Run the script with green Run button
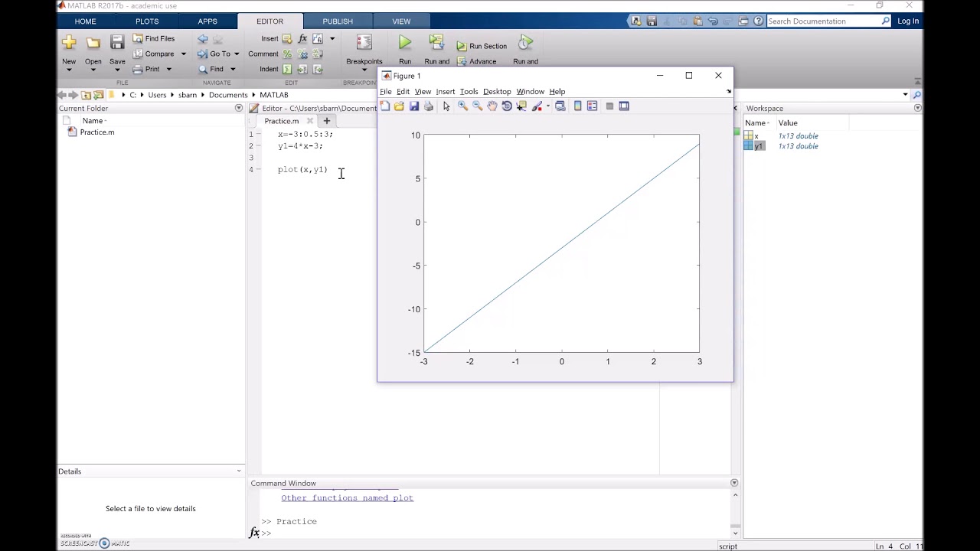 click(x=405, y=43)
